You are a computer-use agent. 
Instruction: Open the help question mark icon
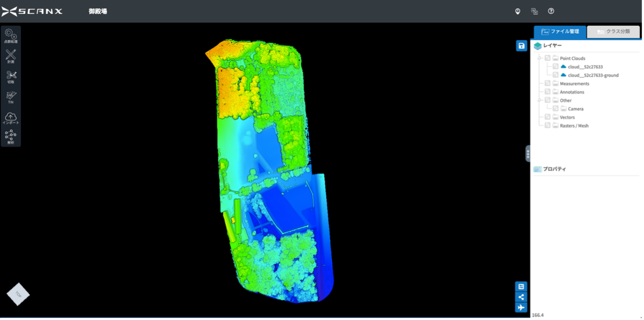[x=551, y=11]
